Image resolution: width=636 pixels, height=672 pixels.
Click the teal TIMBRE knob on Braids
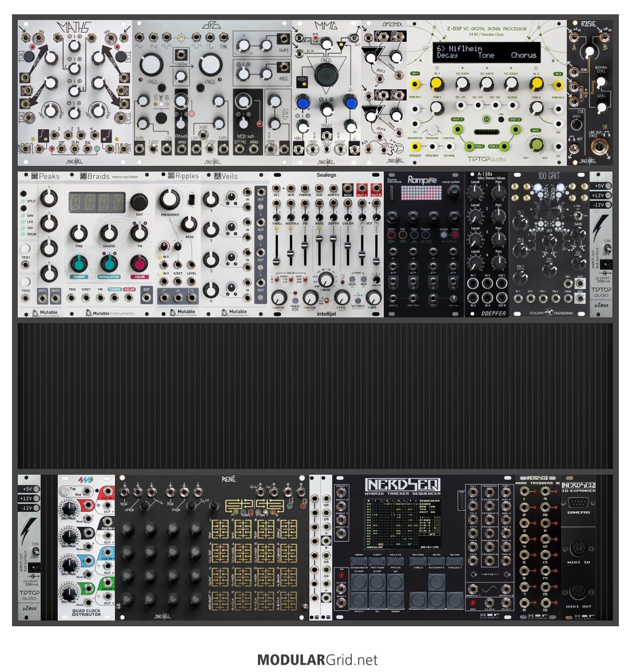78,264
